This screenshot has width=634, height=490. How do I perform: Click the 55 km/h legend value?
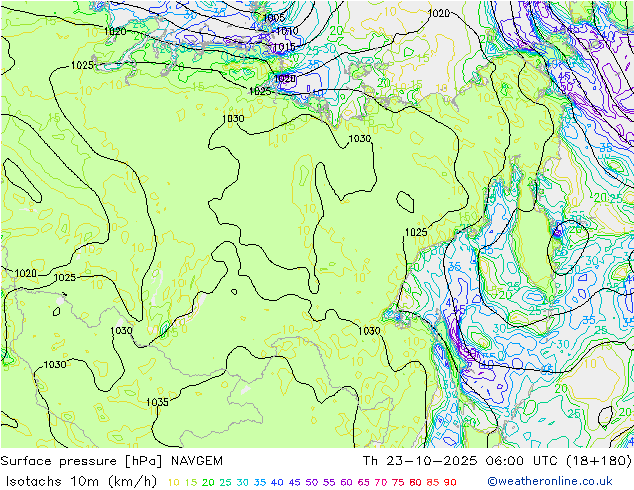tap(329, 482)
